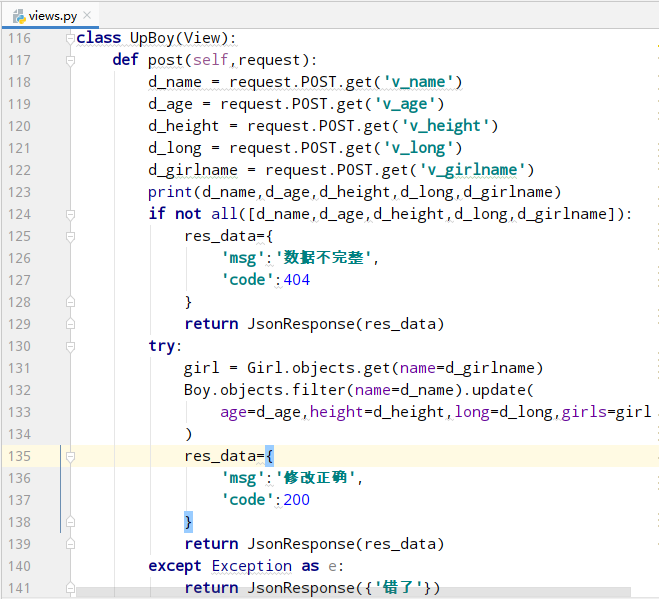Click the 'try' keyword on line 130
Image resolution: width=659 pixels, height=599 pixels.
pos(162,346)
